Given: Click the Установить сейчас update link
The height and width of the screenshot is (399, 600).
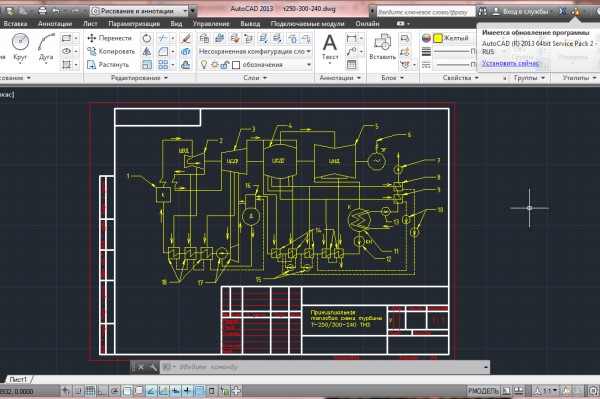Looking at the screenshot, I should pyautogui.click(x=510, y=63).
